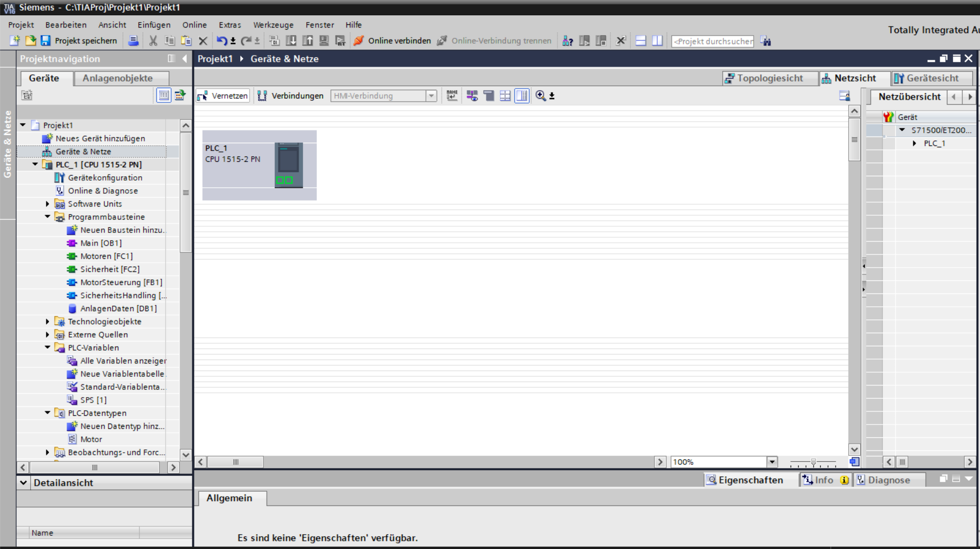The width and height of the screenshot is (980, 549).
Task: Collapse the PLC_1 [CPU 1515-2 PN] node
Action: (35, 164)
